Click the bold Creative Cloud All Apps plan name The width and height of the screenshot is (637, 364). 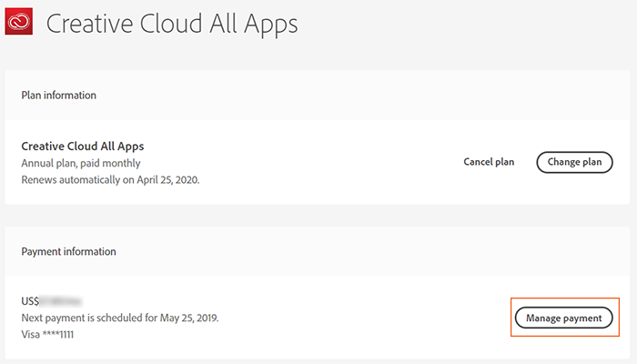click(83, 146)
